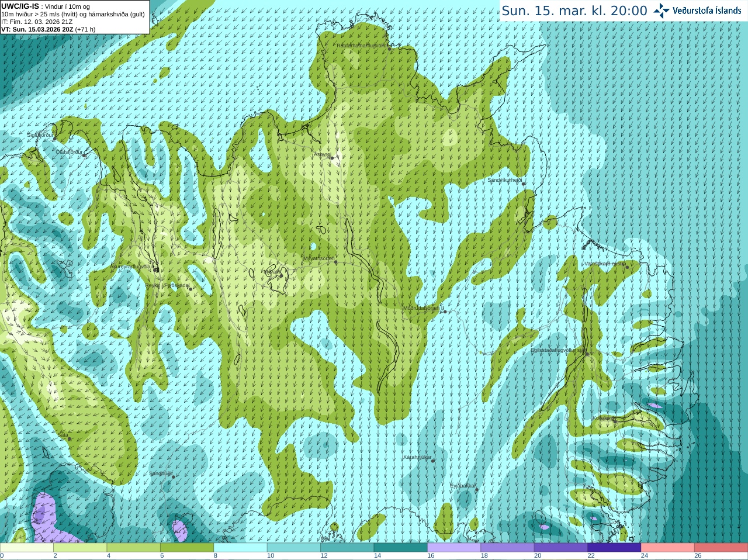Image resolution: width=748 pixels, height=560 pixels.
Task: Click the Kollaleira station label
Action: [x=602, y=419]
